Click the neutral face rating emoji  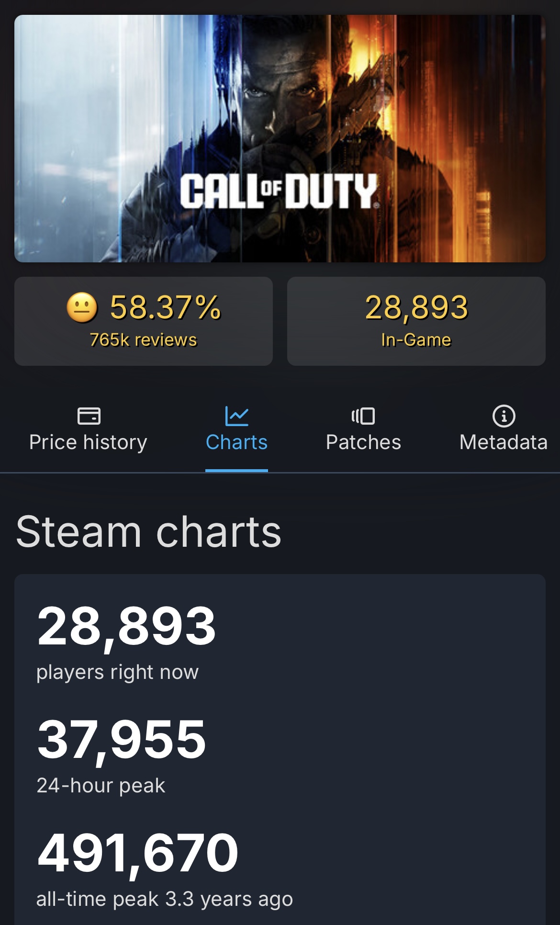pos(82,307)
